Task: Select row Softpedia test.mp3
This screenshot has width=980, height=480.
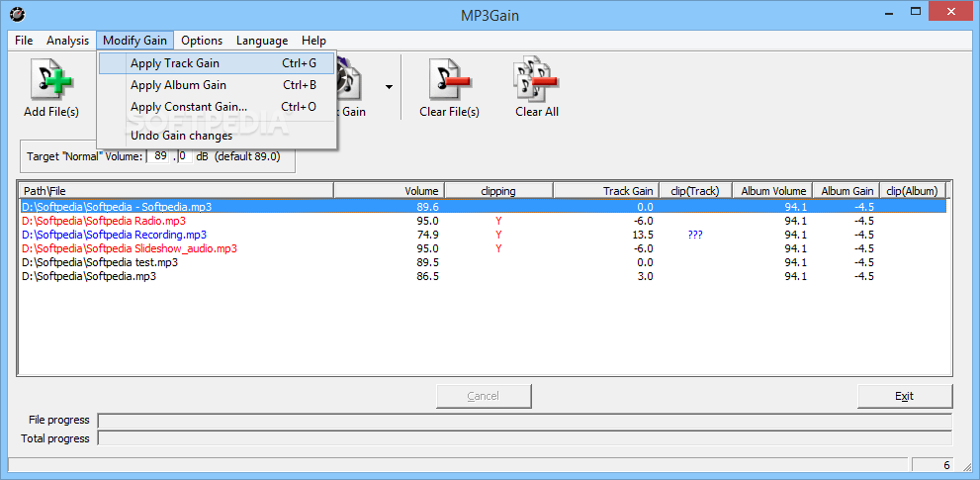Action: 484,262
